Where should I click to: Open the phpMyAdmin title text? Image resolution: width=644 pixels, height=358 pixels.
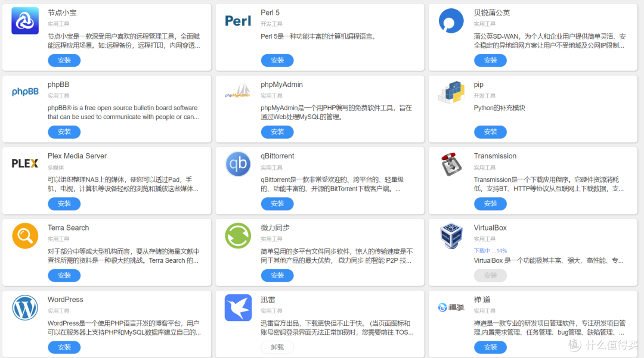(x=281, y=85)
